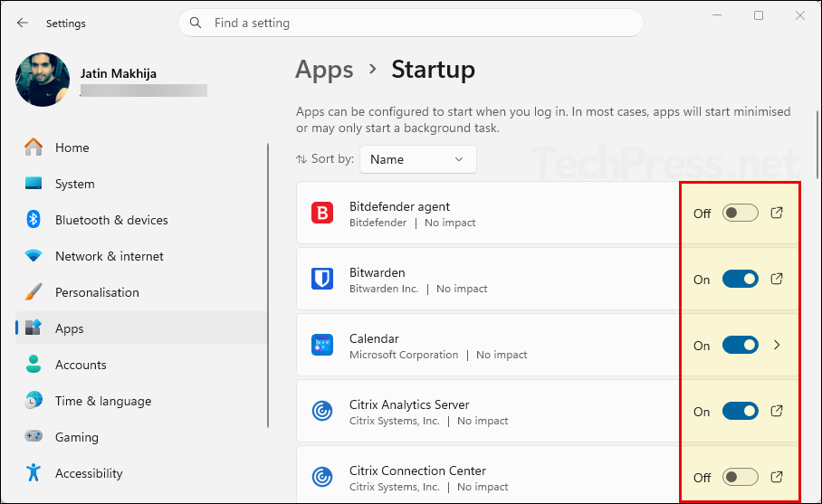Image resolution: width=822 pixels, height=504 pixels.
Task: Click the Jatin Makhija username text
Action: click(118, 73)
